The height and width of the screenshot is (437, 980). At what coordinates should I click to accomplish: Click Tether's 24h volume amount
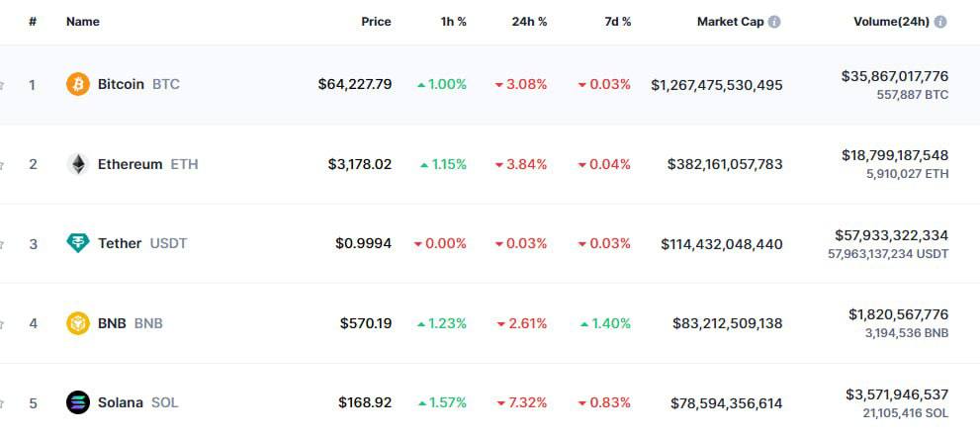[x=891, y=235]
